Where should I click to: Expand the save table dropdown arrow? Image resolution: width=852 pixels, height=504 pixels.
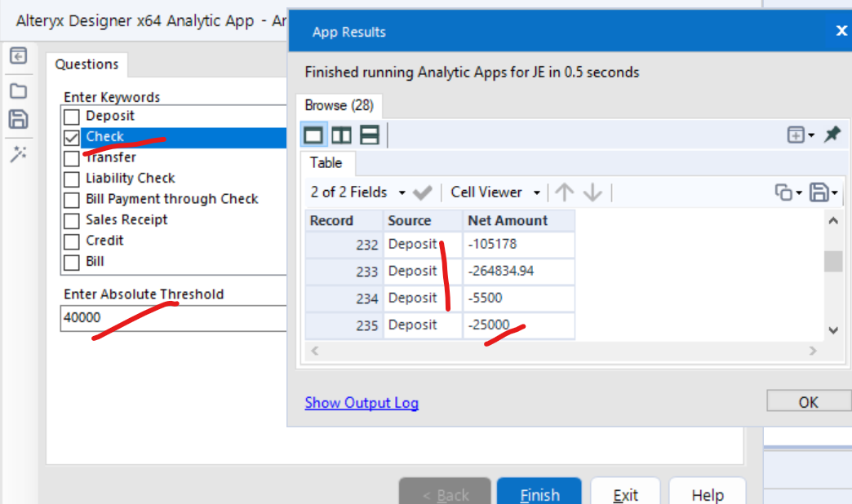click(x=834, y=192)
